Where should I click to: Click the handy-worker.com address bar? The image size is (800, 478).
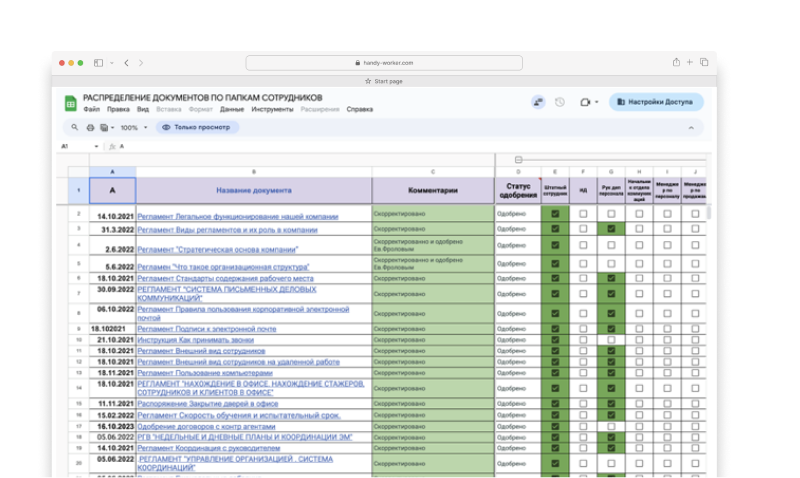[x=384, y=63]
